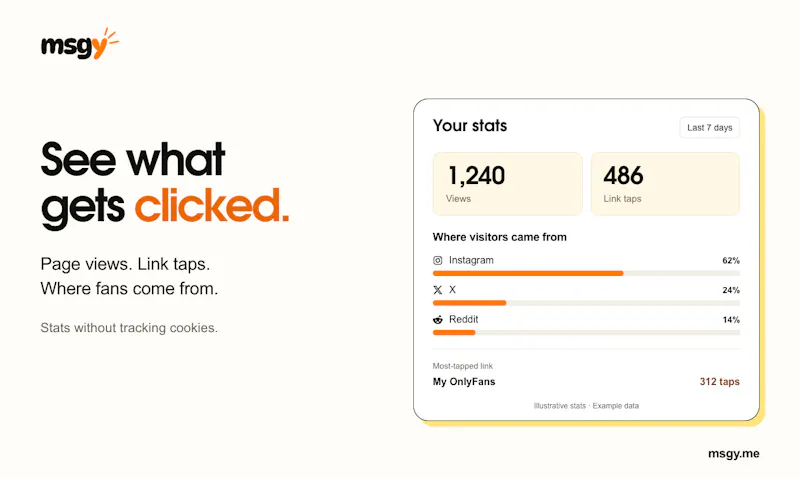Click the Instagram source label
This screenshot has height=479, width=800.
[471, 260]
